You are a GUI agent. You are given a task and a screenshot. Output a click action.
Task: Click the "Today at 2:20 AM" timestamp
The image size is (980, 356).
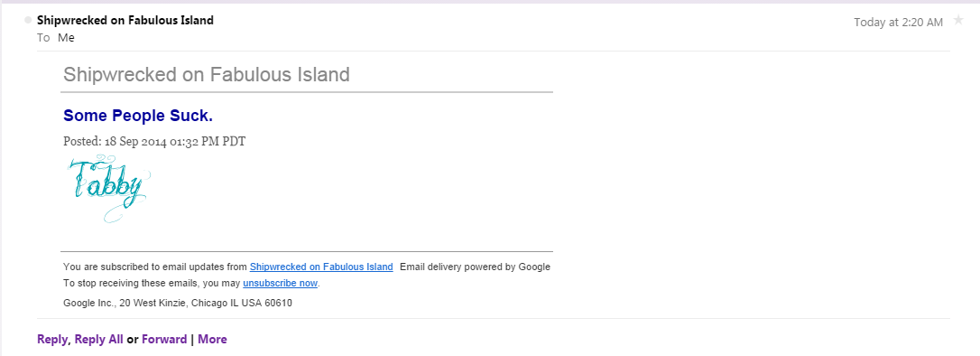click(x=898, y=23)
